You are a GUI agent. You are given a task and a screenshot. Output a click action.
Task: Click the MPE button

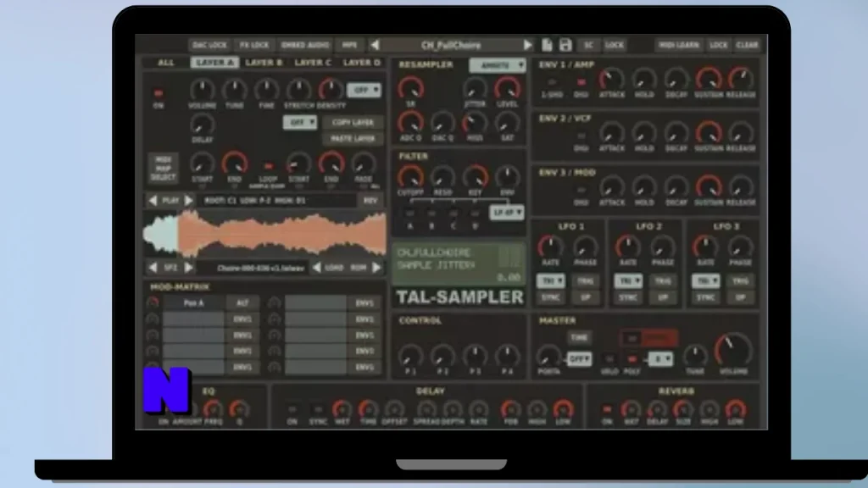coord(349,45)
